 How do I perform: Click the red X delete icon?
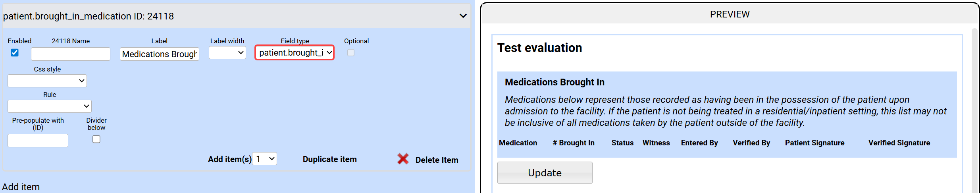click(x=403, y=159)
